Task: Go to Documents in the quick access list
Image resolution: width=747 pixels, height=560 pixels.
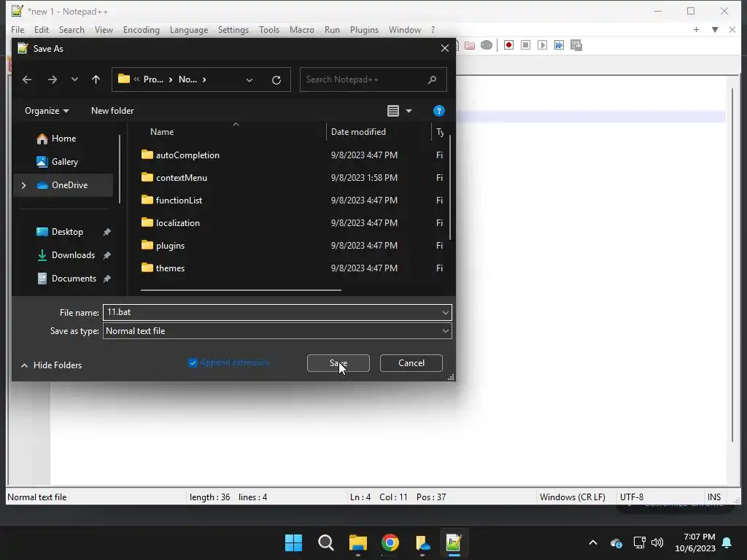Action: (x=74, y=279)
